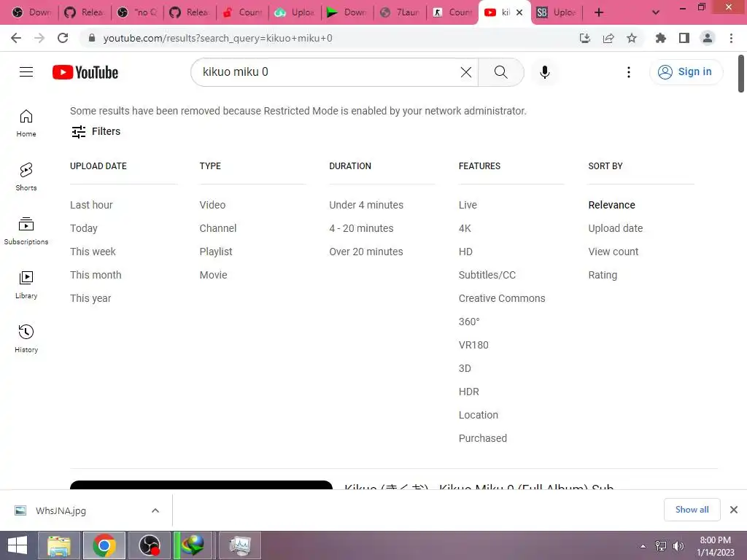Viewport: 747px width, 560px height.
Task: Close the downloads bar
Action: tap(734, 510)
